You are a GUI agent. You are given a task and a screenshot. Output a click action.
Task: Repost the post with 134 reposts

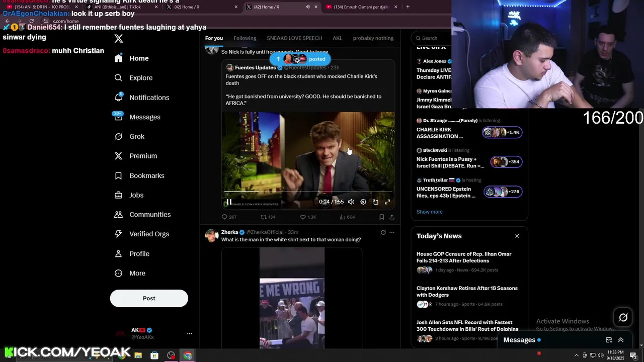tap(268, 217)
